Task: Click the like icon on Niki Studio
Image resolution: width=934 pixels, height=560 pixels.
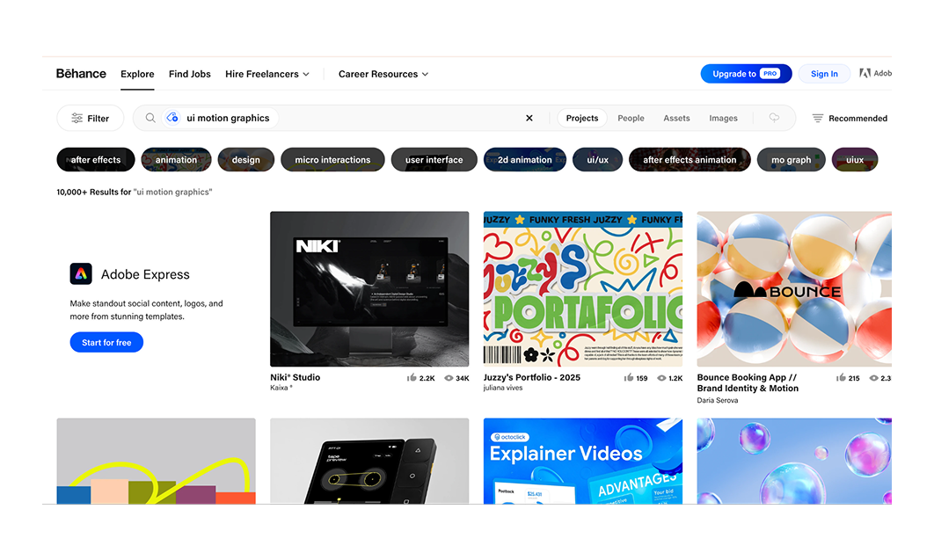Action: tap(412, 378)
